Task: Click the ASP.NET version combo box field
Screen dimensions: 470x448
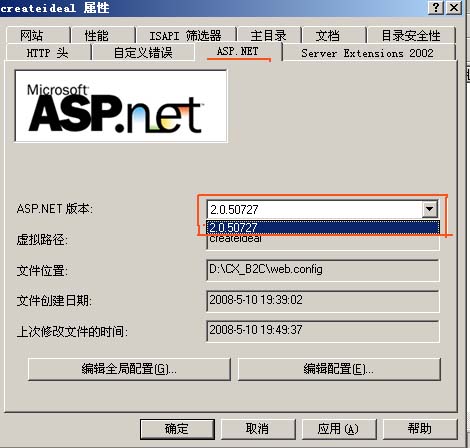Action: [x=323, y=209]
